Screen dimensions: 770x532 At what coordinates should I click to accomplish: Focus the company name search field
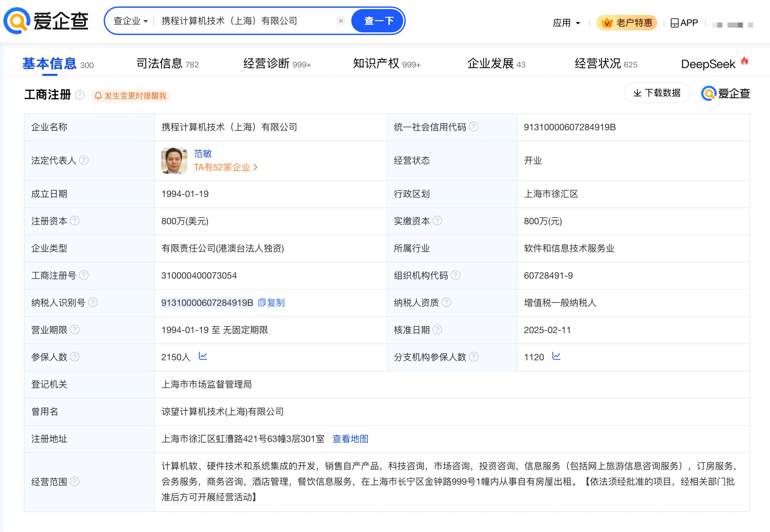(x=247, y=21)
